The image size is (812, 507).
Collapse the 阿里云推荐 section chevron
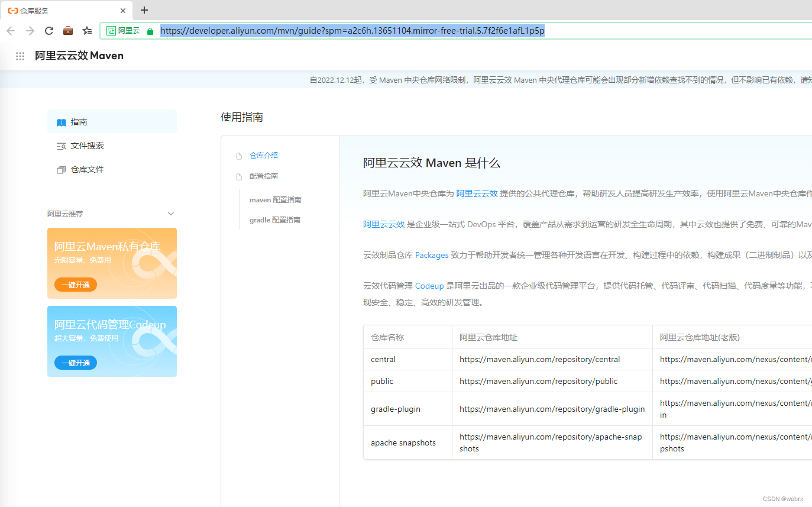171,214
